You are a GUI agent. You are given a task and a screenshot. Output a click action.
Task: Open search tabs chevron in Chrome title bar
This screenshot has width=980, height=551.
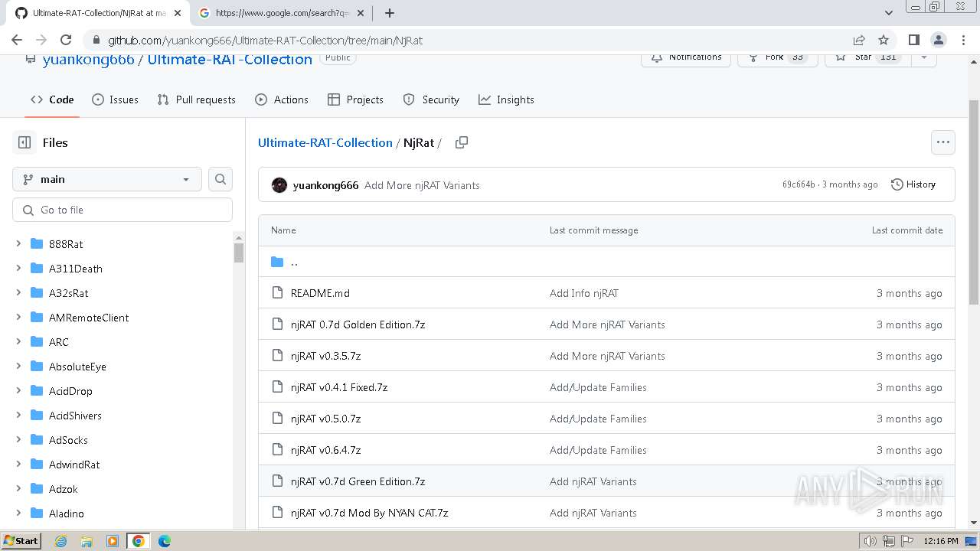click(889, 13)
